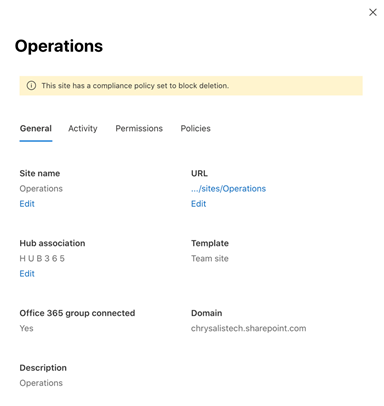Viewport: 384px width, 406px height.
Task: Click the chrysalistech.sharepoint.com domain value
Action: coord(248,328)
